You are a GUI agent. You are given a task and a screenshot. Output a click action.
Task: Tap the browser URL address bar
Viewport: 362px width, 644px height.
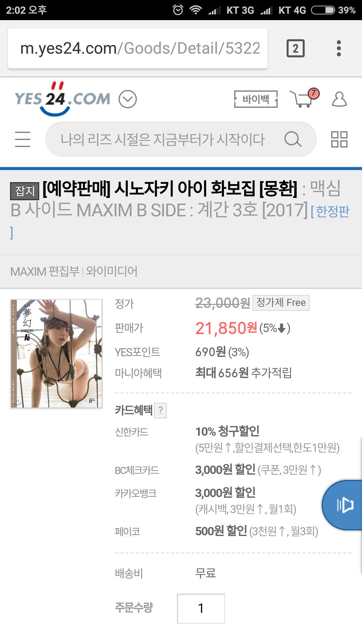pos(138,48)
